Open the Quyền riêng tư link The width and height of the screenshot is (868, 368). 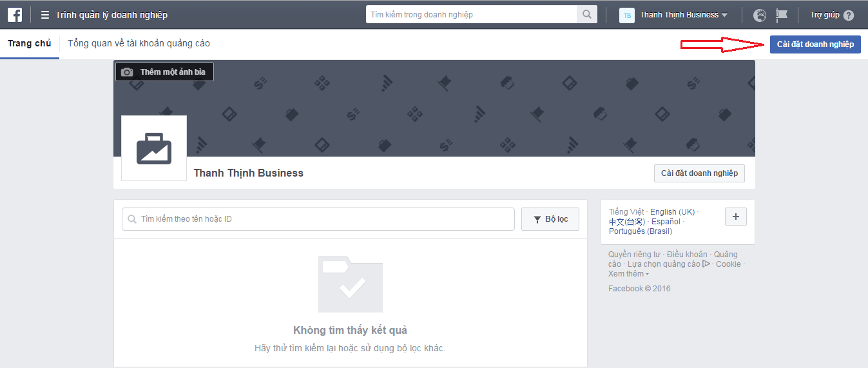coord(634,255)
